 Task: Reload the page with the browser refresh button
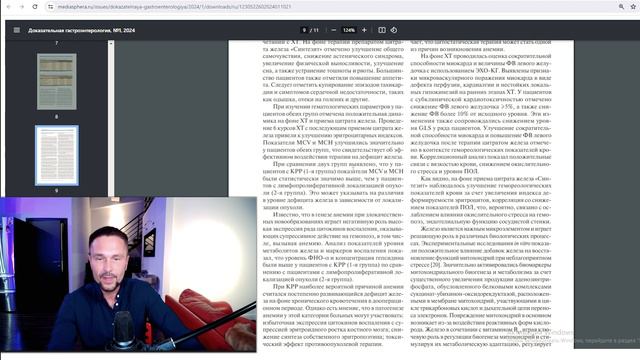pos(35,7)
